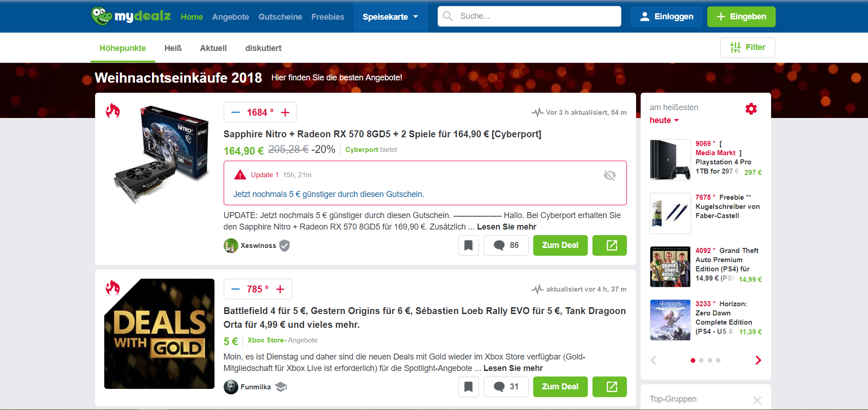Open the Xbox Store merchant link
868x410 pixels.
pos(267,340)
